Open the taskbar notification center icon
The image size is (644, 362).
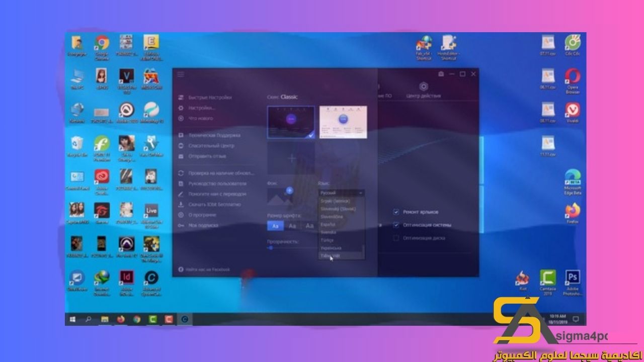coord(576,319)
